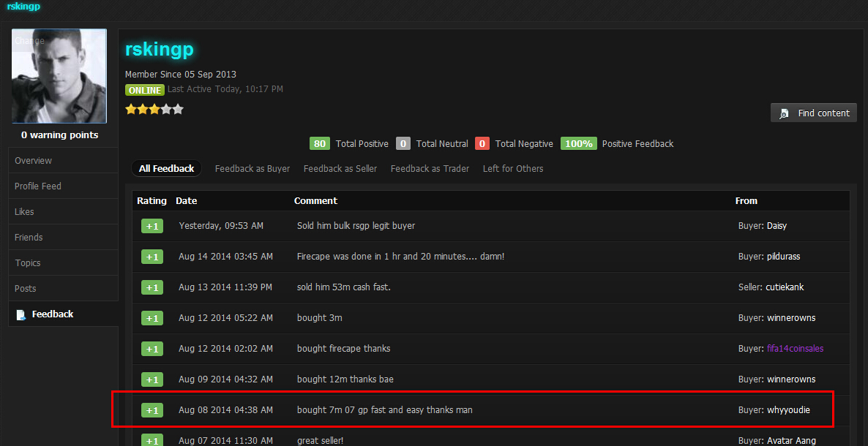The image size is (868, 446).
Task: Select the All Feedback filter
Action: [166, 168]
